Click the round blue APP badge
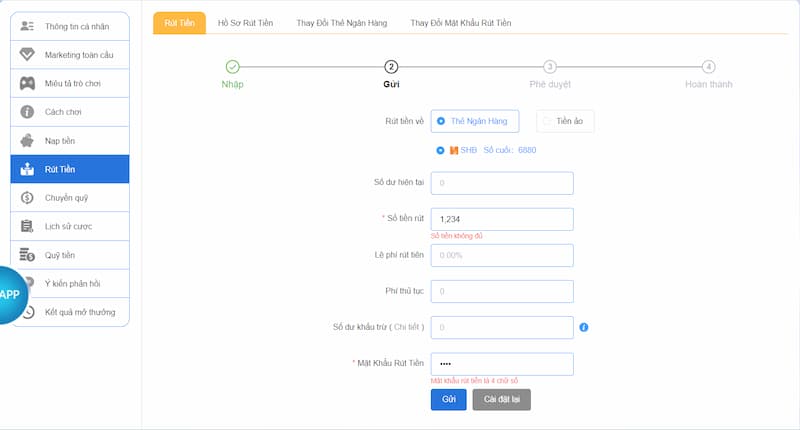 click(x=12, y=294)
